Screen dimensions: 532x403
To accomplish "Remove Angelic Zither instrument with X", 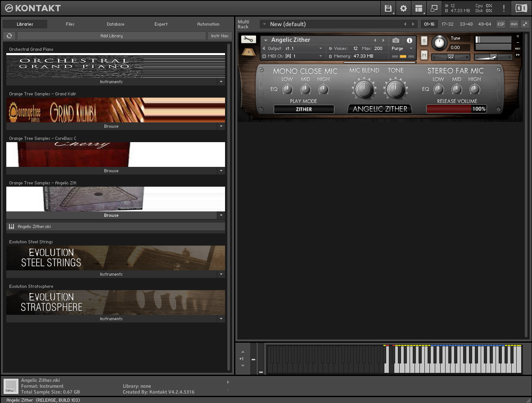I will (x=518, y=36).
